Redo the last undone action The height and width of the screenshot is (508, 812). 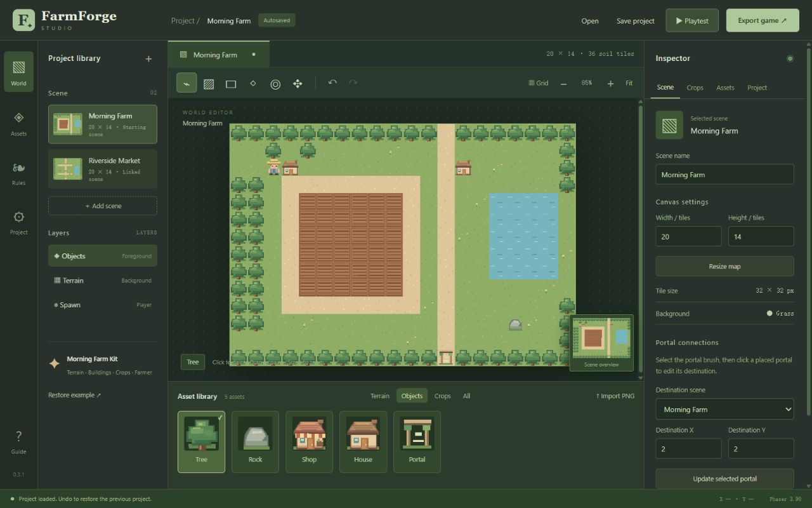coord(353,83)
